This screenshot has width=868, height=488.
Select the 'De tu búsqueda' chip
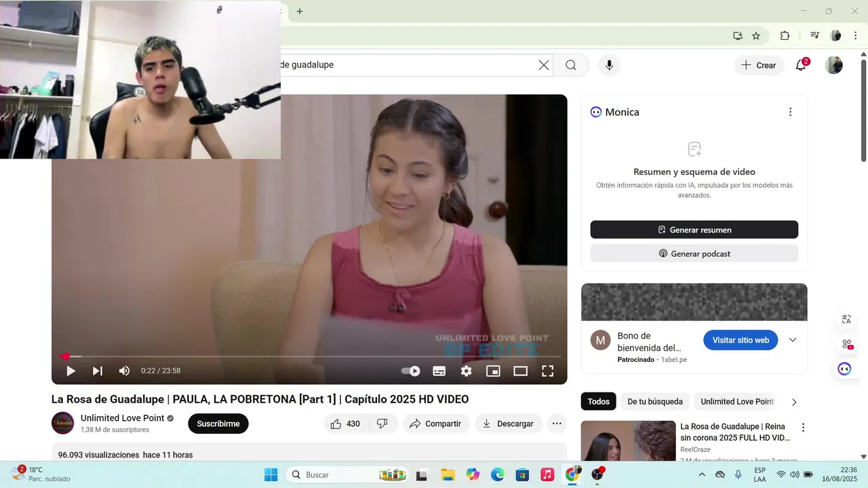[655, 401]
